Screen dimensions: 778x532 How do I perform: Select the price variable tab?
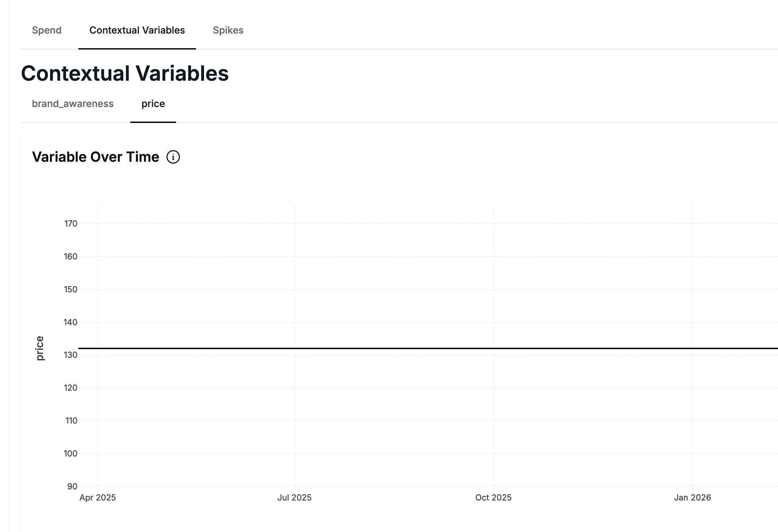[x=153, y=104]
